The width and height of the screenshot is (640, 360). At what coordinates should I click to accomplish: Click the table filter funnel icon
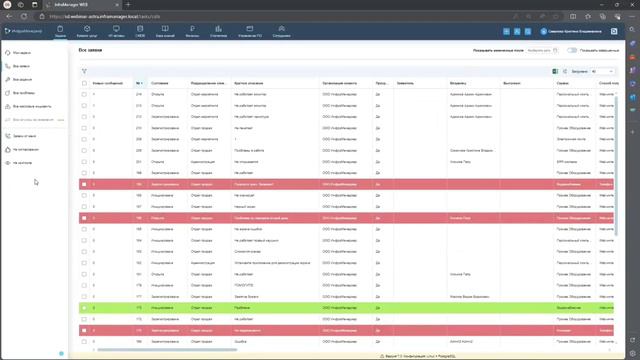click(x=84, y=71)
